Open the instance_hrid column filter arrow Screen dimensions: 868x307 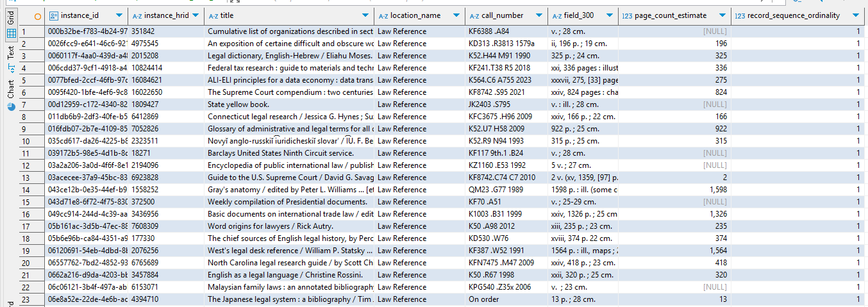click(x=196, y=15)
